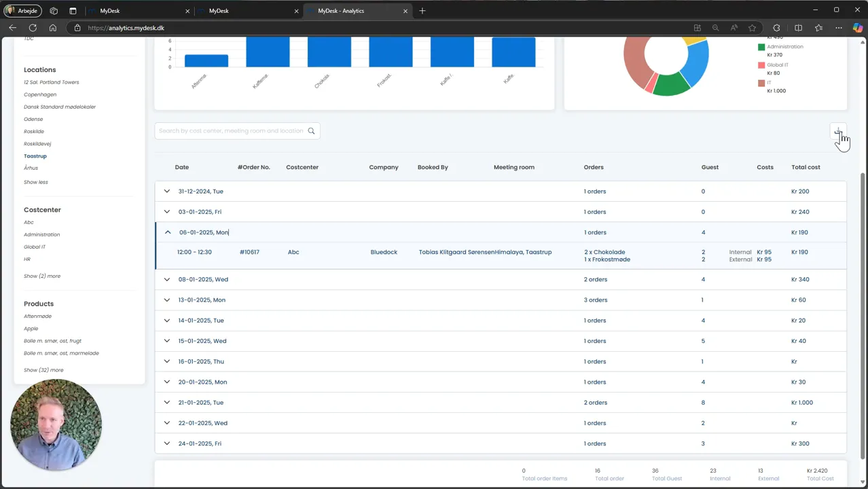This screenshot has height=489, width=868.
Task: Click Show (32) more under Products
Action: click(43, 370)
